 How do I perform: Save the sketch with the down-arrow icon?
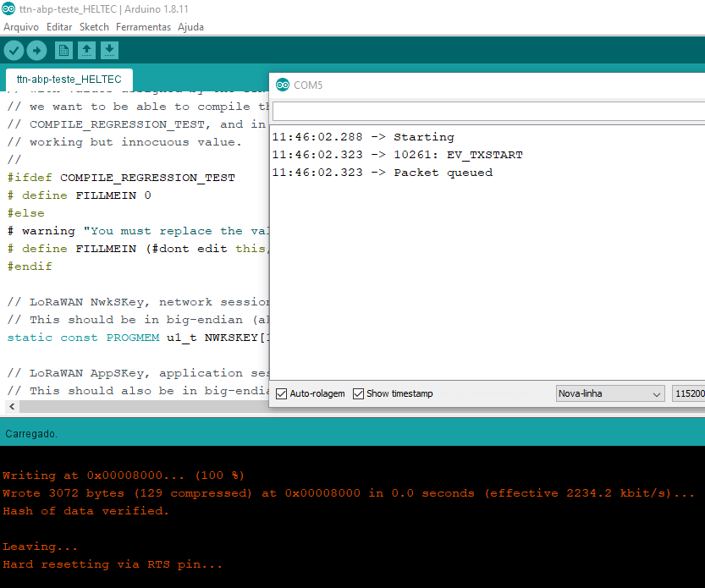pyautogui.click(x=109, y=51)
